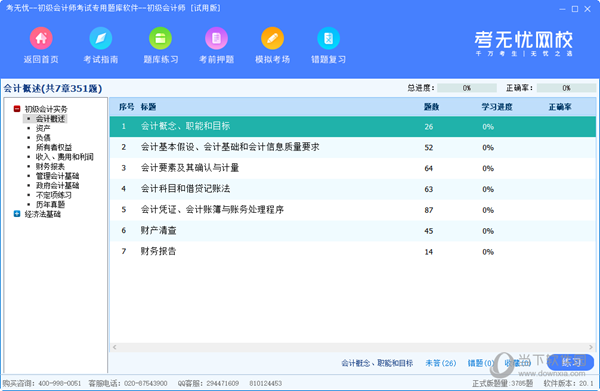Image resolution: width=600 pixels, height=391 pixels.
Task: Close the application window
Action: point(587,9)
